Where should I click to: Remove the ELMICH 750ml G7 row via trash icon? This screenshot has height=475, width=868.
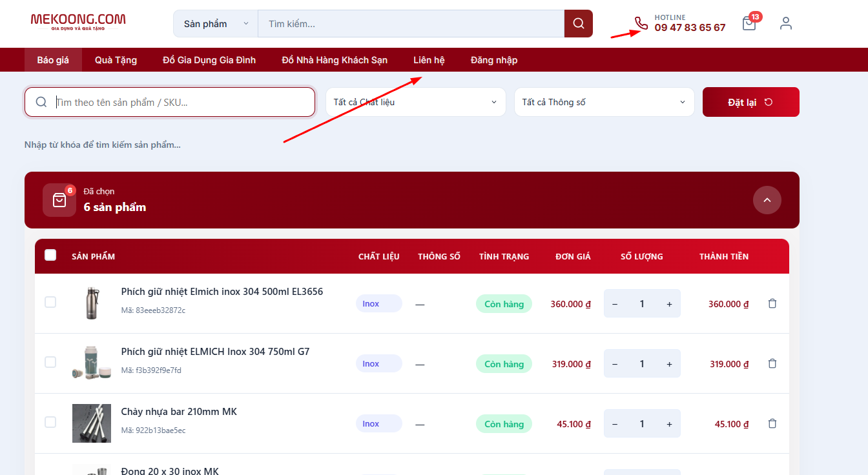pos(772,363)
